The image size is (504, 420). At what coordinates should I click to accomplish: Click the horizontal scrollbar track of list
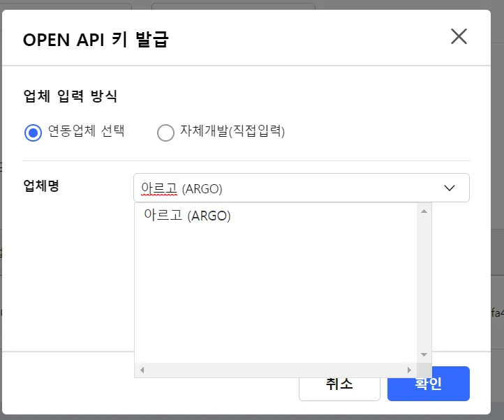(276, 370)
